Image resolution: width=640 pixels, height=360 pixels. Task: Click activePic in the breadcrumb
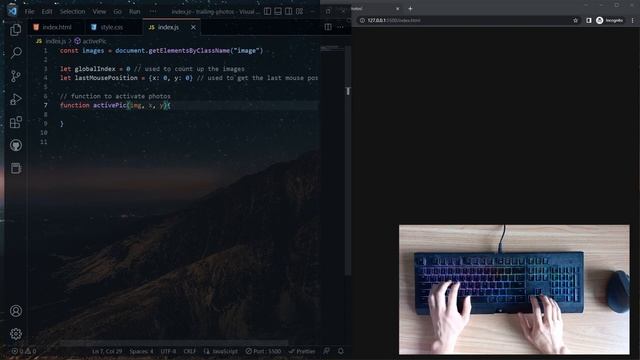[94, 41]
